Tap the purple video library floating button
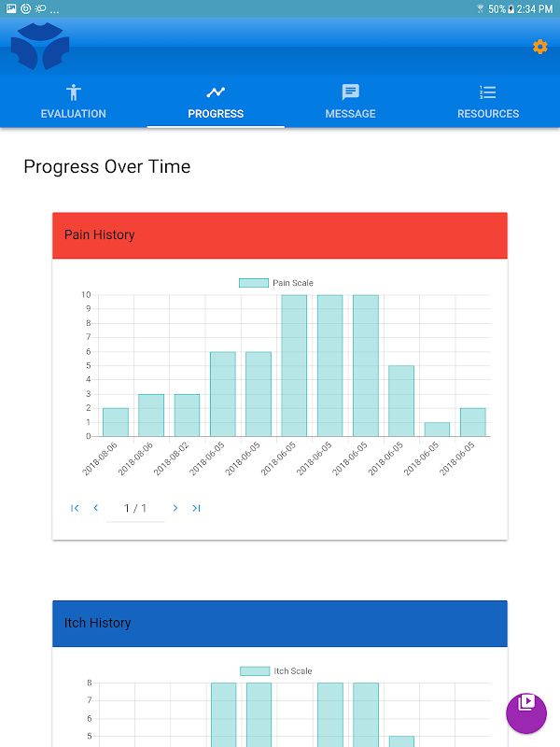Viewport: 560px width, 747px height. (526, 713)
